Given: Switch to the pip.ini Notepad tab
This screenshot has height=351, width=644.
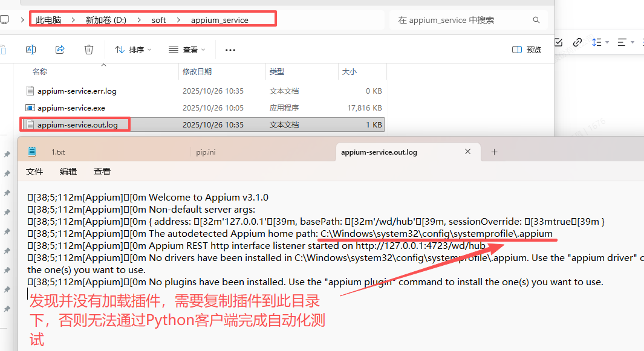Looking at the screenshot, I should (x=206, y=152).
